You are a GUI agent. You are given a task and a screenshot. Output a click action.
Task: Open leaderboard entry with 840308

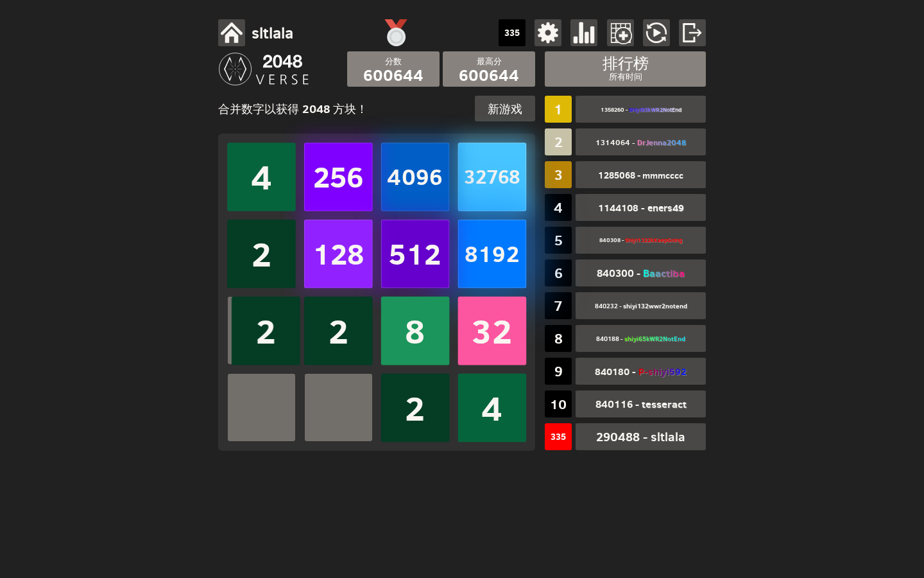[x=640, y=240]
